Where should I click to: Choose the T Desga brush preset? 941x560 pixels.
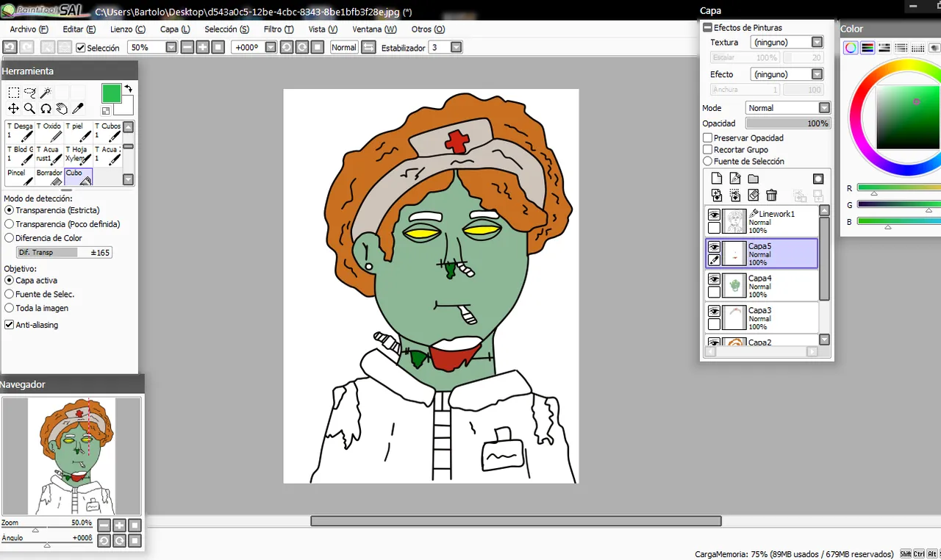tap(20, 132)
